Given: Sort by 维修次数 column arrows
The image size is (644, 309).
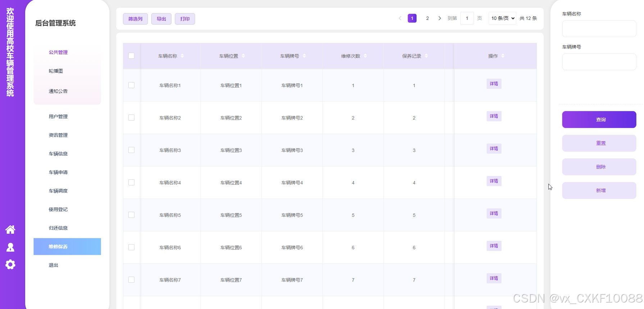Looking at the screenshot, I should [365, 56].
